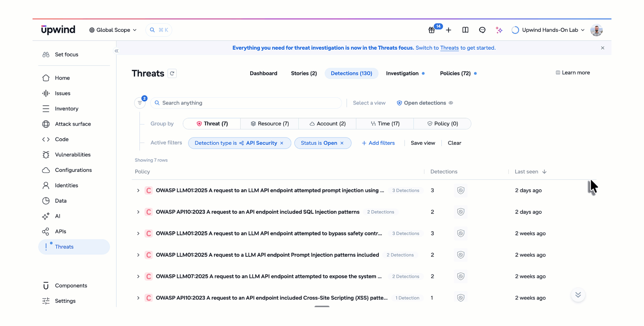Jump down using the double-chevron scroll button
Image resolution: width=644 pixels, height=326 pixels.
pos(578,295)
